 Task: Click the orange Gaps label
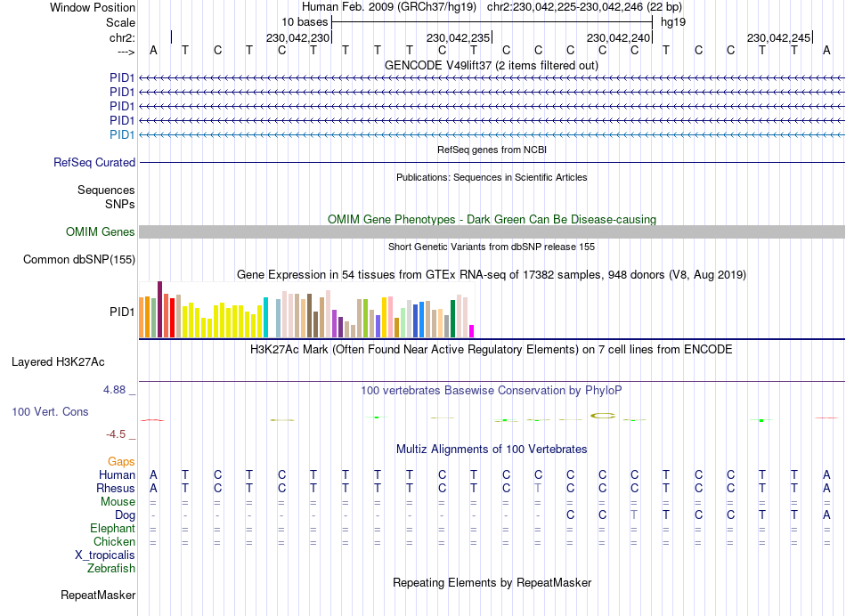pos(121,461)
